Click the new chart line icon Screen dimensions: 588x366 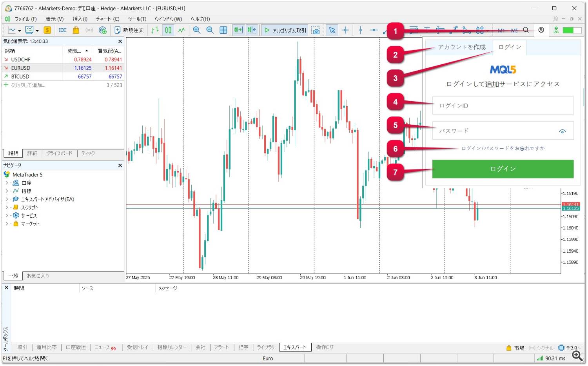tap(12, 30)
